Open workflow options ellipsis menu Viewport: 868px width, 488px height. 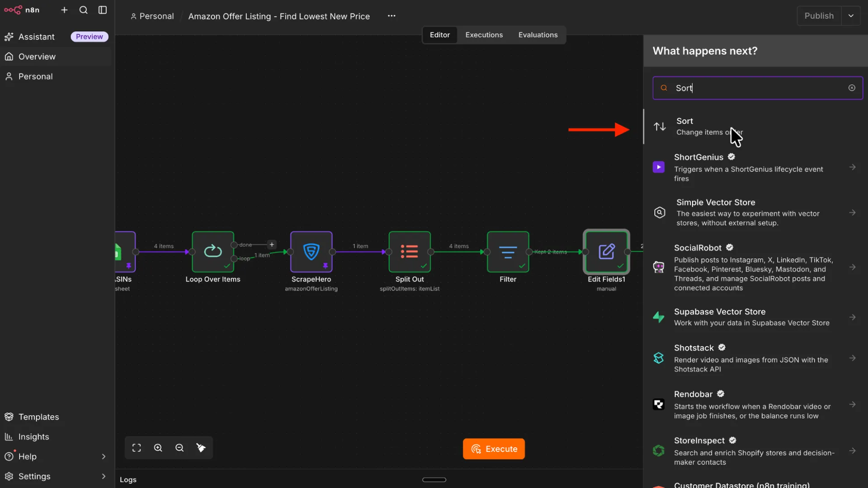(392, 16)
